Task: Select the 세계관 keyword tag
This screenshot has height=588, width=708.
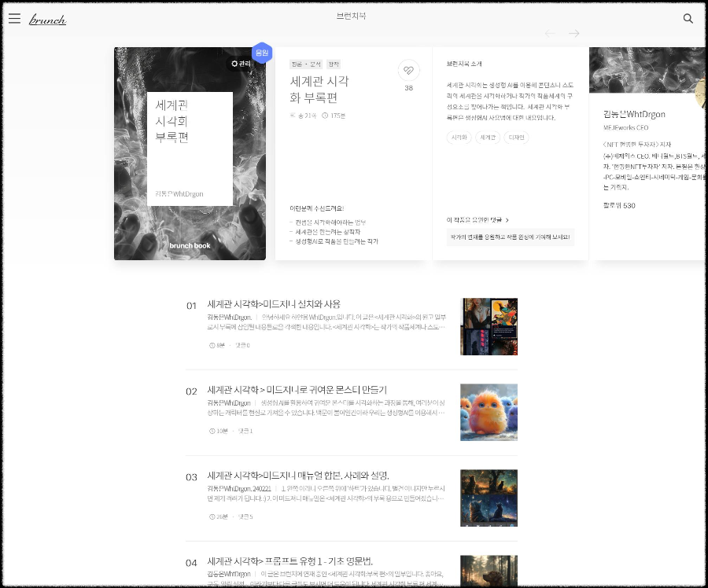Action: (488, 138)
